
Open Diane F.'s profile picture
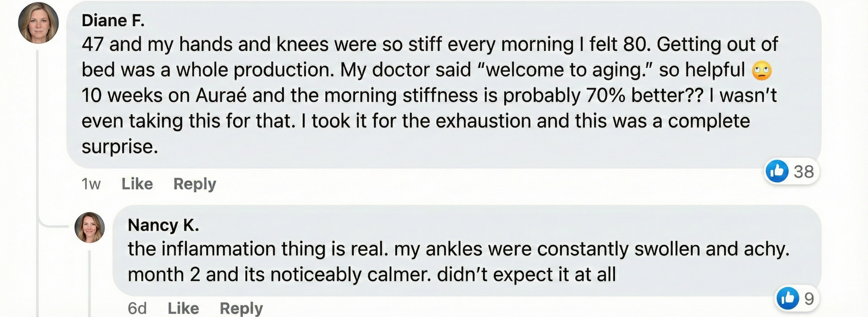(39, 23)
